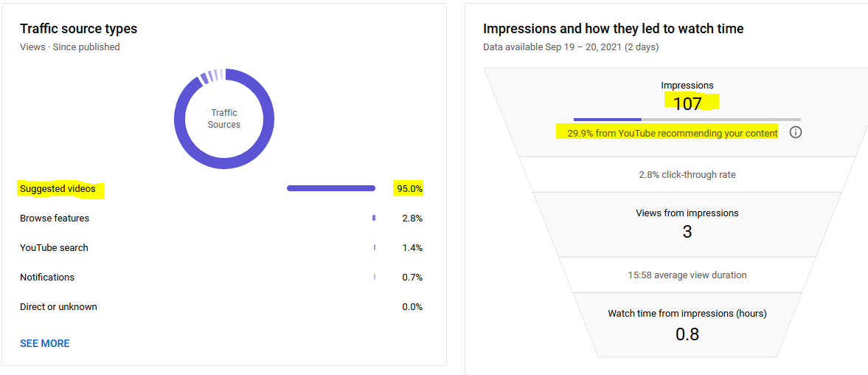
Task: Click the Impressions and watch time heading
Action: 614,28
